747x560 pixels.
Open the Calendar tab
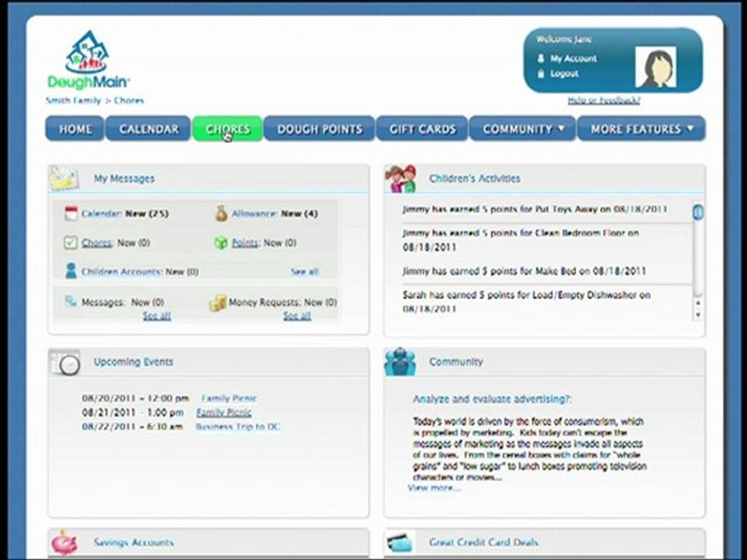pyautogui.click(x=148, y=128)
